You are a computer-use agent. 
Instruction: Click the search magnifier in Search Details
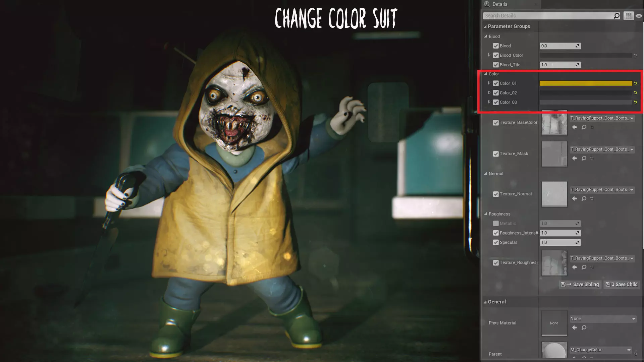(616, 16)
